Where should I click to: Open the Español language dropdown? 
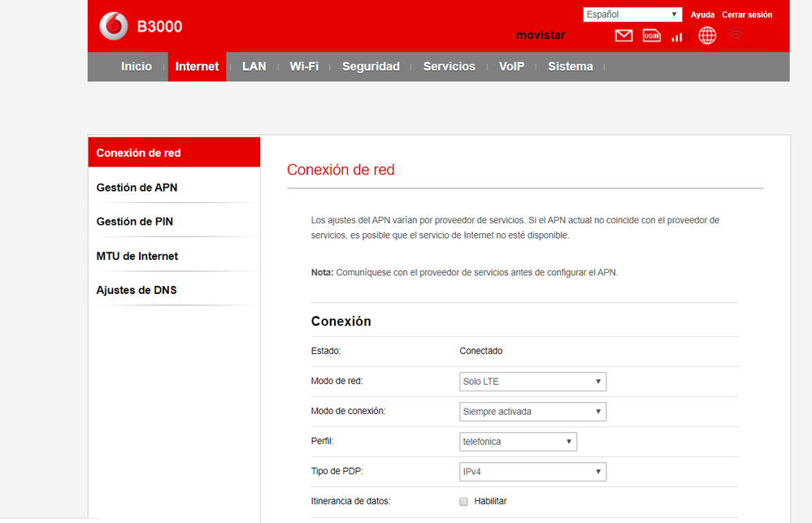tap(632, 15)
